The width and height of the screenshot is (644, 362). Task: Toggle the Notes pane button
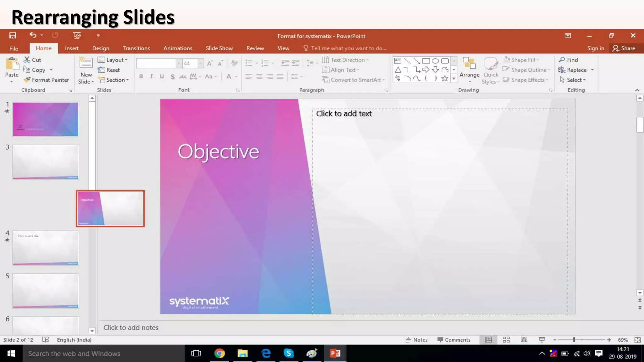417,340
